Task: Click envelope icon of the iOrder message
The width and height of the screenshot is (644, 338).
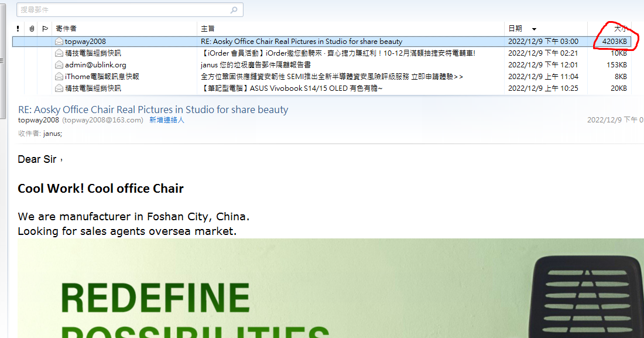Action: click(x=59, y=53)
